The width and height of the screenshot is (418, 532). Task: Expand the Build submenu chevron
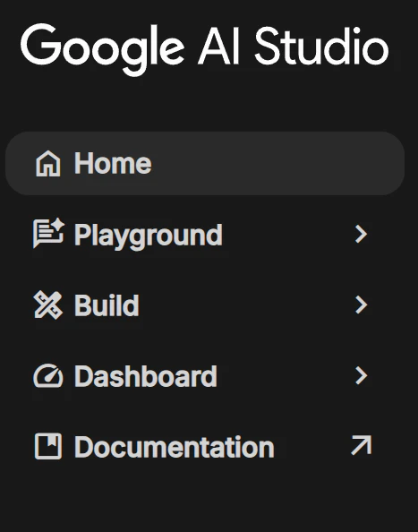click(x=361, y=305)
